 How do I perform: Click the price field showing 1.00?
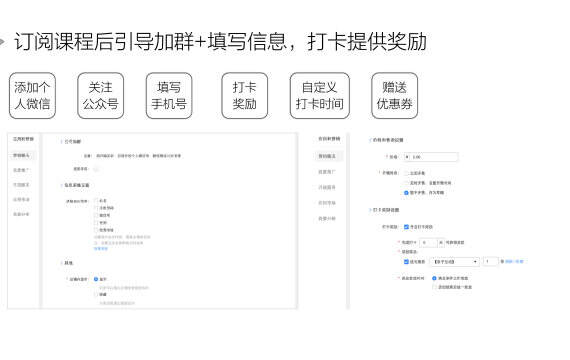431,157
